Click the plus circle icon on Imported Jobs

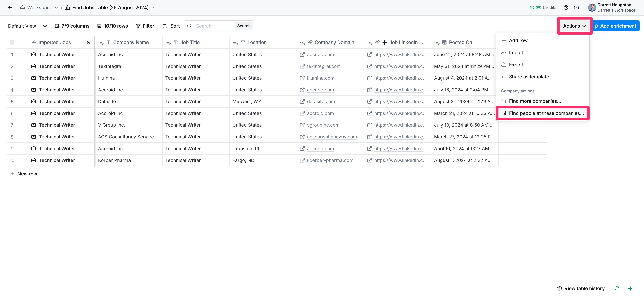(89, 42)
